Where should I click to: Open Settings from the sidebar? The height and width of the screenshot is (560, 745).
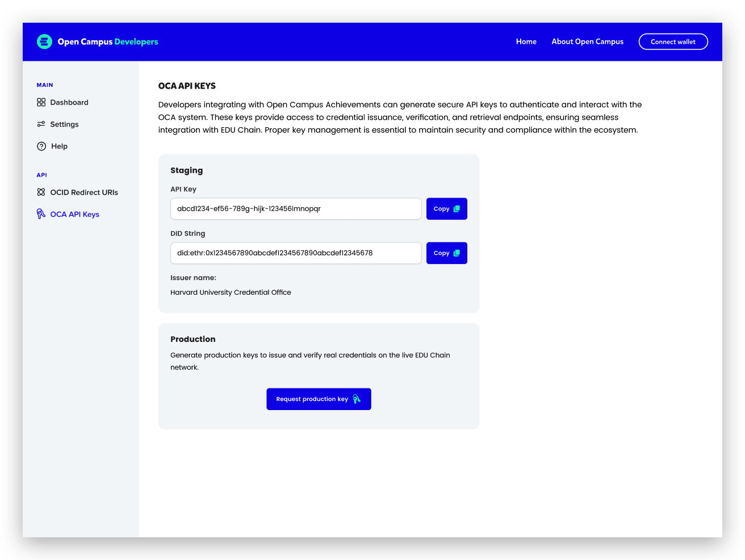64,124
